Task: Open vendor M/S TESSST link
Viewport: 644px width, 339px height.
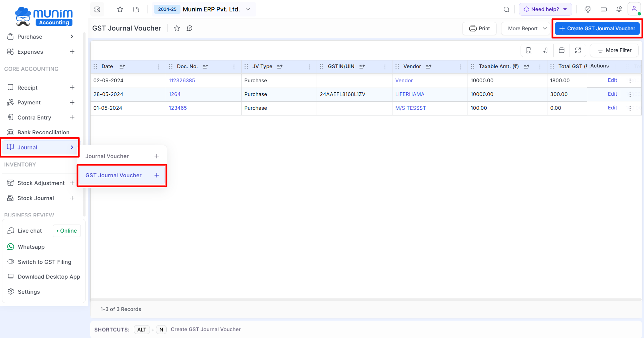Action: tap(411, 108)
